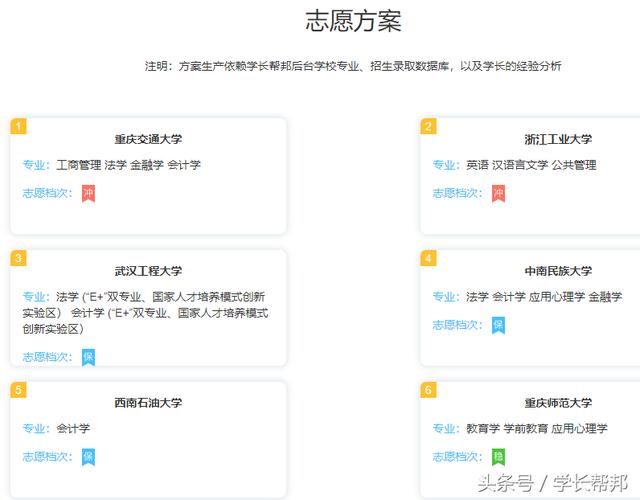Open the 重庆交通大学 university title

(x=148, y=139)
